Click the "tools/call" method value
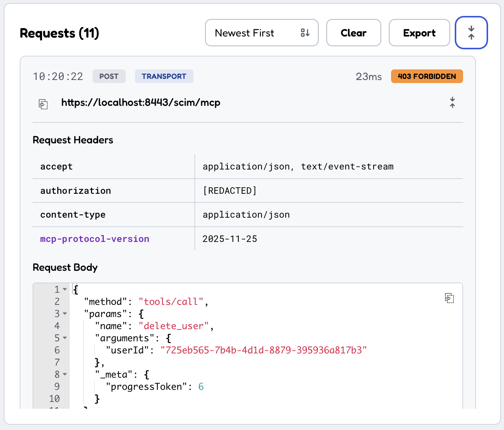The height and width of the screenshot is (430, 504). click(171, 301)
